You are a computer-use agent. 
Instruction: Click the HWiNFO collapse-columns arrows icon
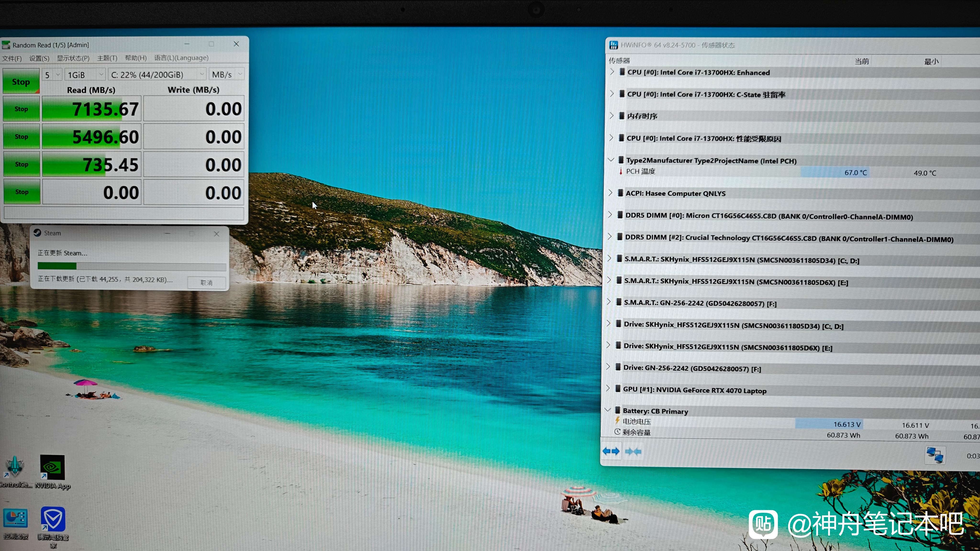pyautogui.click(x=633, y=451)
